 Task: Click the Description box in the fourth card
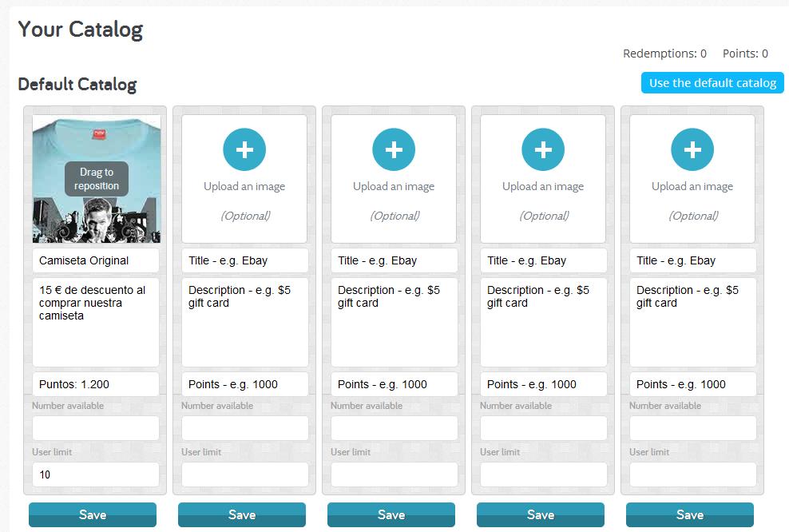(544, 322)
